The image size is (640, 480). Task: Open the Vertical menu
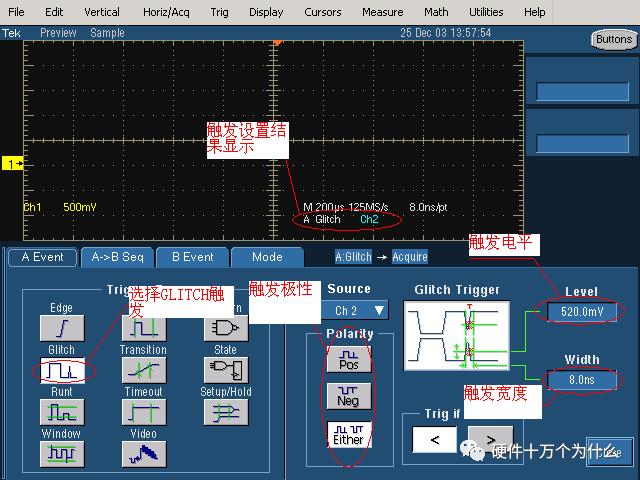[x=102, y=12]
